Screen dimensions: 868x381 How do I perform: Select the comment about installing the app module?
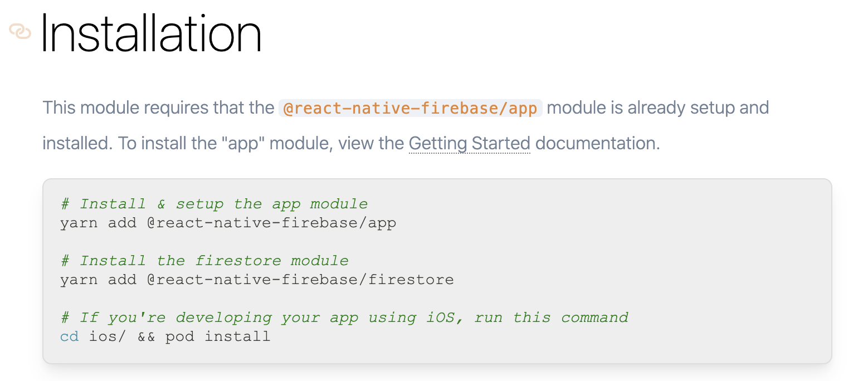213,204
